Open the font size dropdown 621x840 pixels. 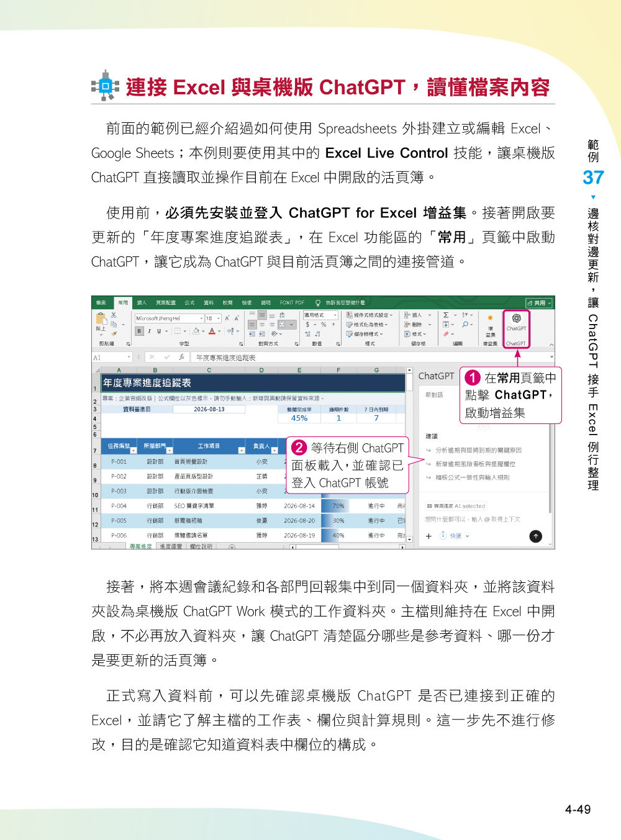tap(219, 318)
